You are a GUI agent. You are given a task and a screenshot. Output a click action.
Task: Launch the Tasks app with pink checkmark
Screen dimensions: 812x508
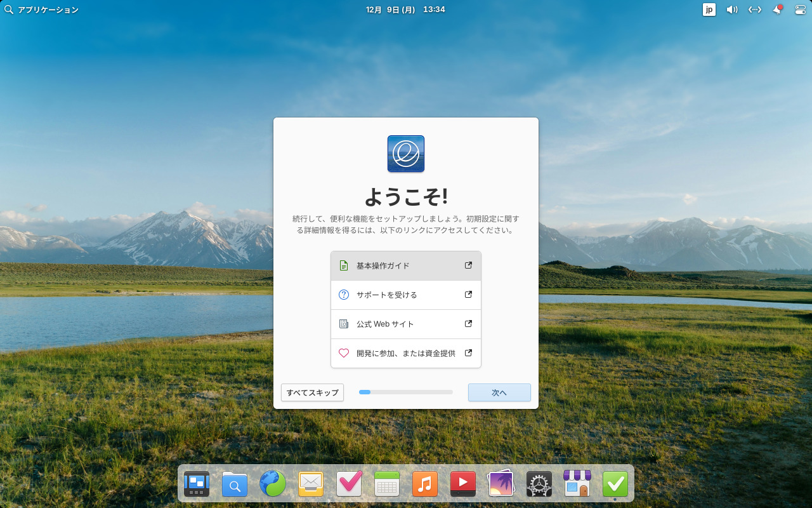point(349,484)
